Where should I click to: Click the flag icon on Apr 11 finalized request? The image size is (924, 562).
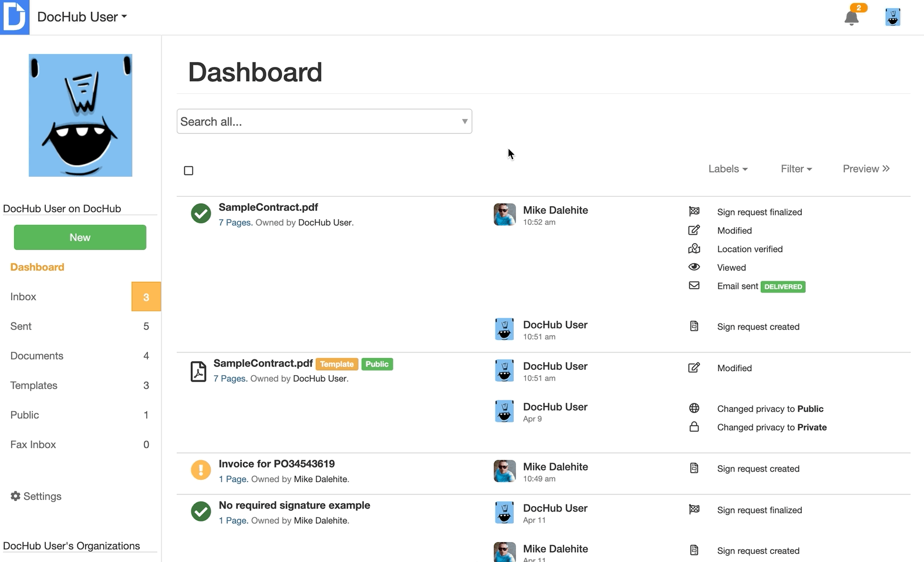coord(694,509)
